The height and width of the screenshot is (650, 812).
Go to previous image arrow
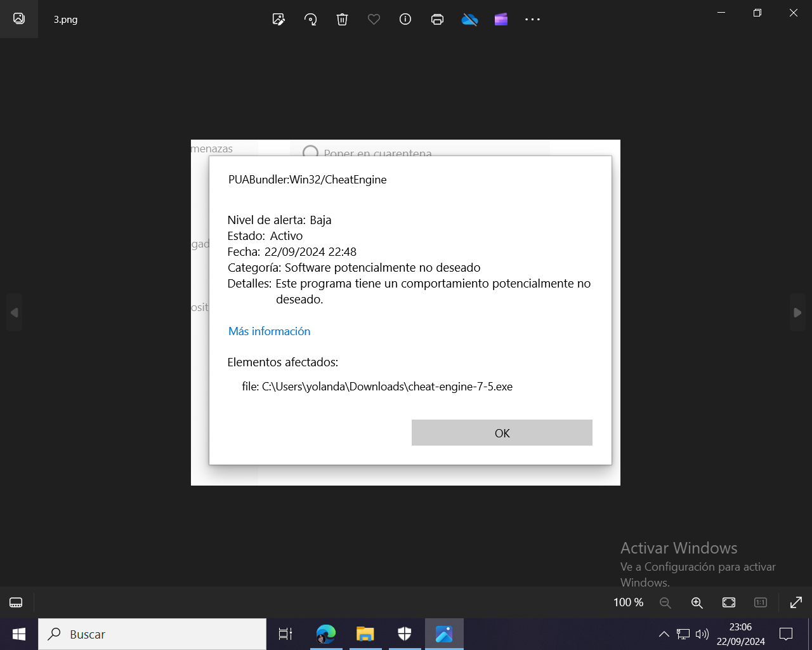point(14,312)
